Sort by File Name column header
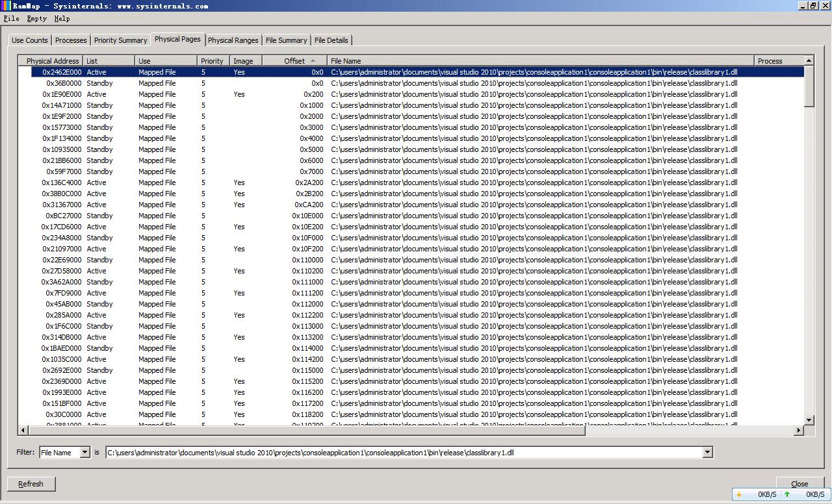The height and width of the screenshot is (504, 832). [541, 61]
